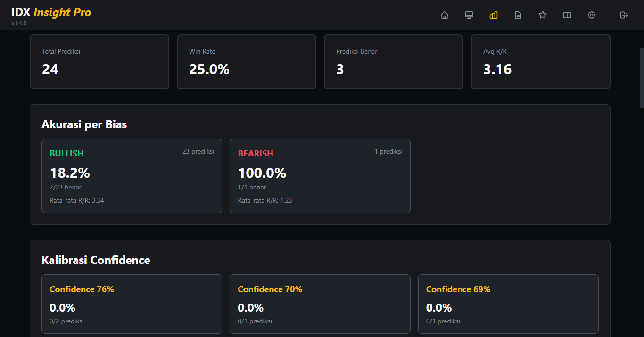Open the monitor screen icon page
Screen dimensions: 644x337
tap(469, 15)
